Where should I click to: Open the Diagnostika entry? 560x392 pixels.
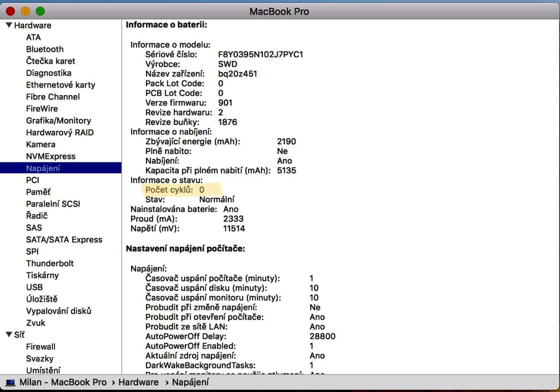tap(49, 73)
